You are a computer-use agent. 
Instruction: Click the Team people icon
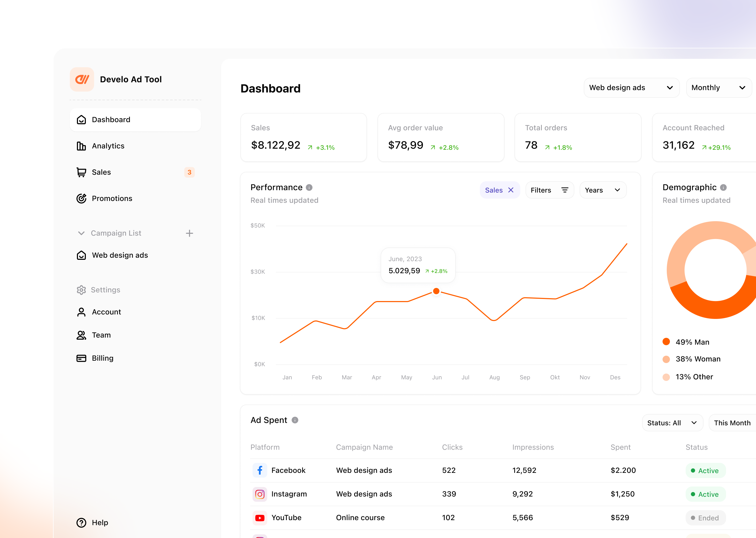click(81, 335)
